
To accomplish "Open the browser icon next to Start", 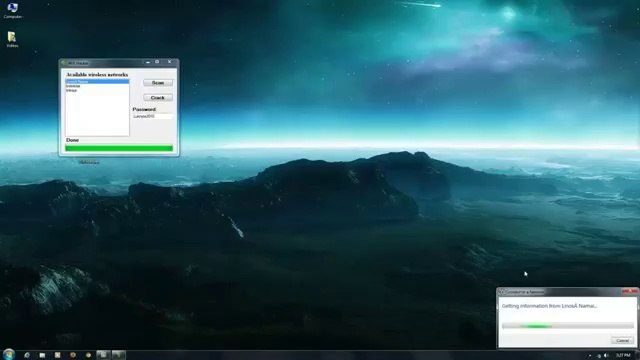I will [x=27, y=355].
